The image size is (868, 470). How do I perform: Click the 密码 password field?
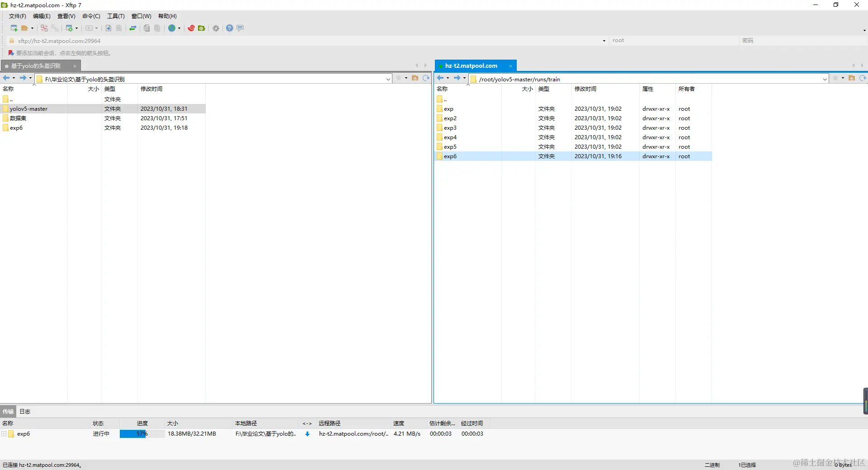[803, 41]
